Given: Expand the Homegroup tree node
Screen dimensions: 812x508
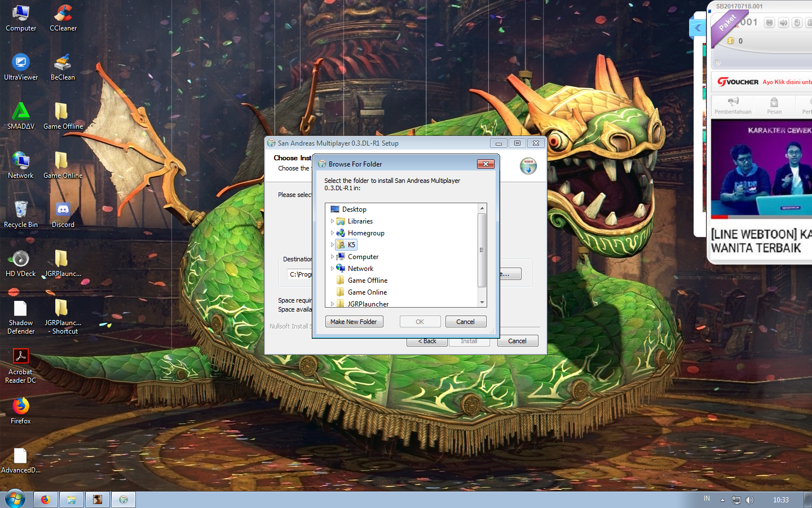Looking at the screenshot, I should point(332,233).
